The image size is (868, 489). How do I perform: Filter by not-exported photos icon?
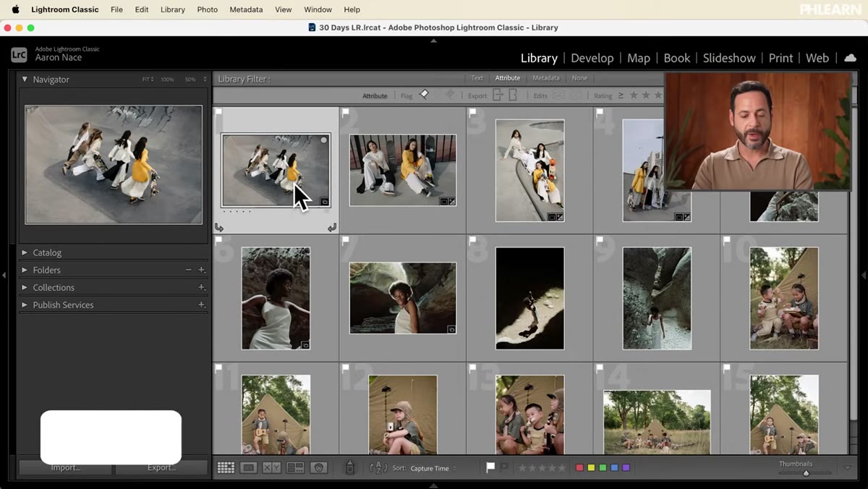click(513, 95)
